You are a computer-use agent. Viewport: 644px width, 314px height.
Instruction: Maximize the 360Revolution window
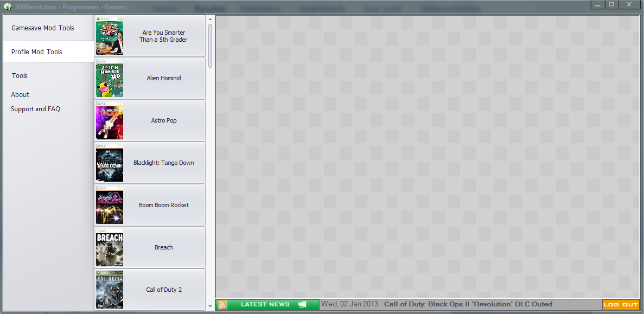pyautogui.click(x=611, y=4)
